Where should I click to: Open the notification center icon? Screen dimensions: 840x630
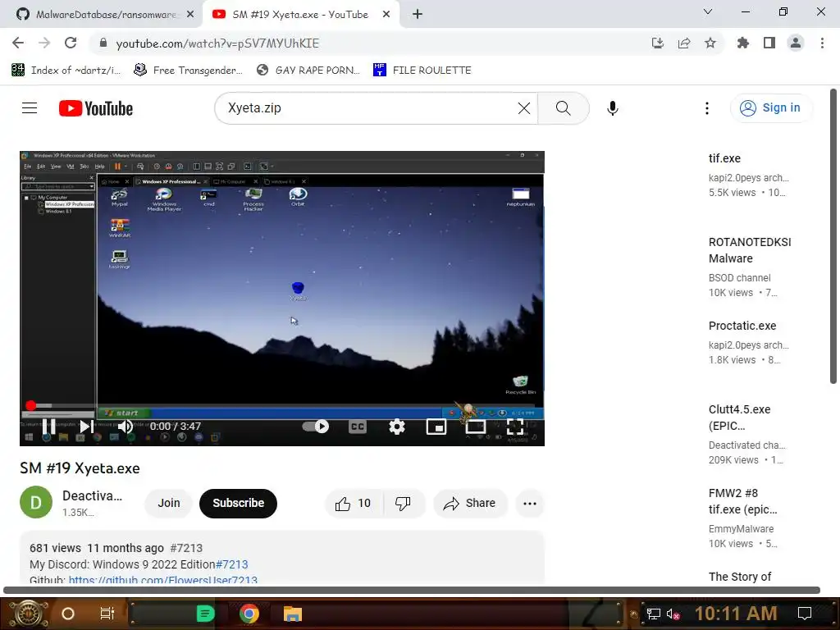pyautogui.click(x=804, y=614)
